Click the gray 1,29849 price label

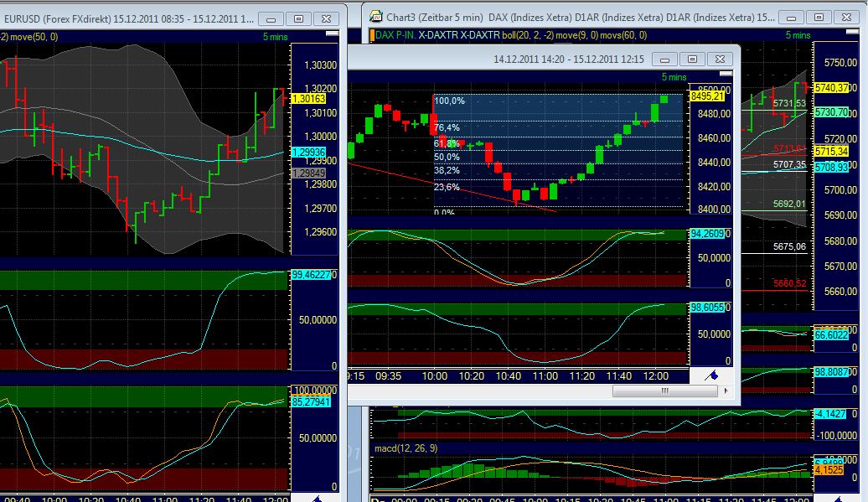(308, 173)
